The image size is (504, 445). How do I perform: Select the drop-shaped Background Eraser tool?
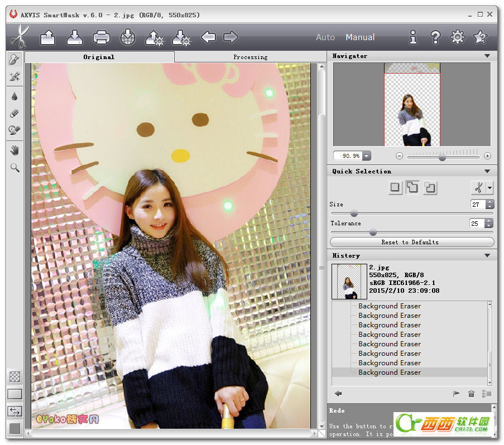pyautogui.click(x=15, y=96)
